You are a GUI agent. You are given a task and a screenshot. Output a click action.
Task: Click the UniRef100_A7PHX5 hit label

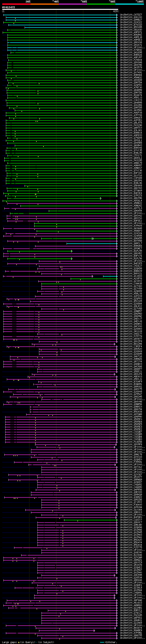[x=131, y=226]
